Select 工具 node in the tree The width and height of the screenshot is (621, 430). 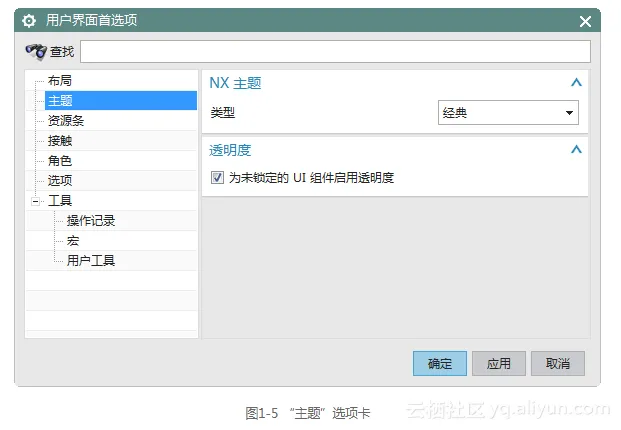[59, 201]
